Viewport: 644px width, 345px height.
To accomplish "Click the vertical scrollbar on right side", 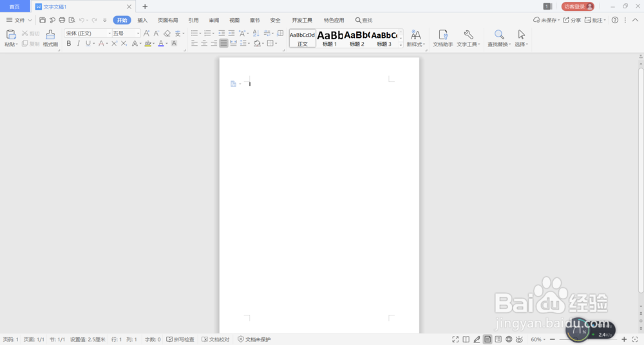I will click(641, 180).
